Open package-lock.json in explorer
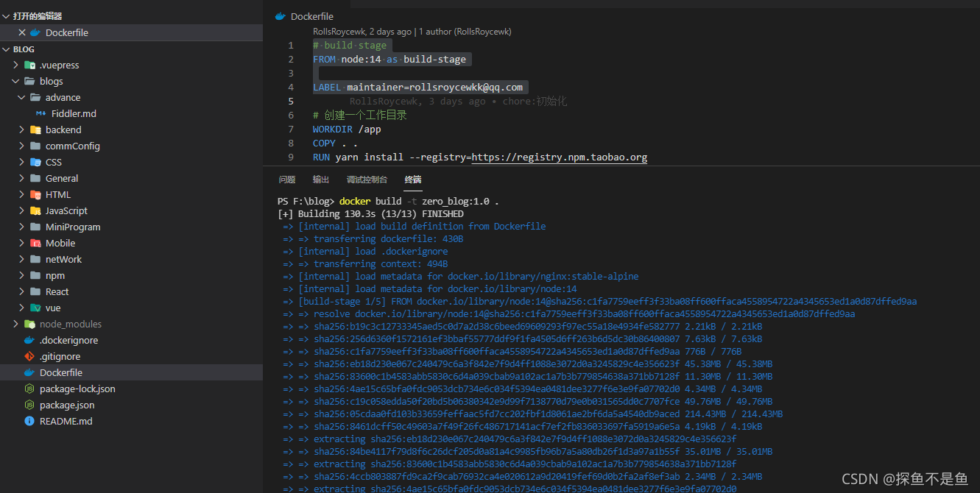This screenshot has width=980, height=493. click(77, 389)
